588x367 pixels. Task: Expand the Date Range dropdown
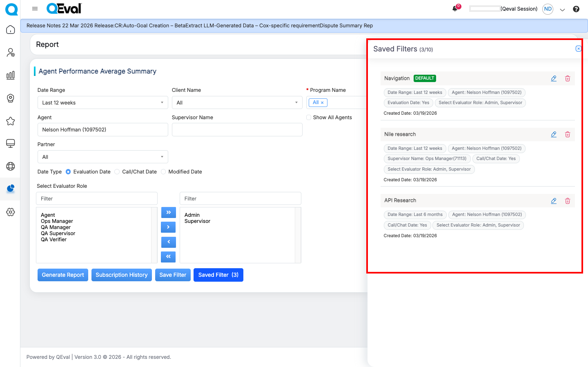tap(102, 103)
